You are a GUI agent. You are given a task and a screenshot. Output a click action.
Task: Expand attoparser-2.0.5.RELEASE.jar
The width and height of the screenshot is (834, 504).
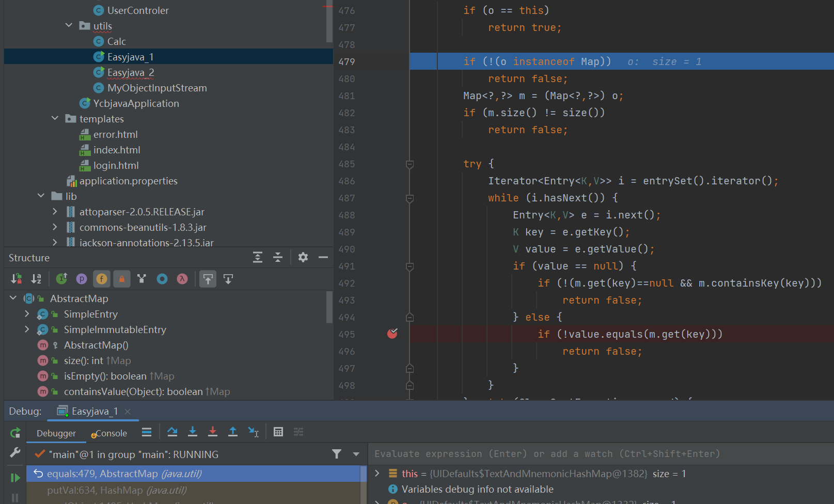pos(55,211)
